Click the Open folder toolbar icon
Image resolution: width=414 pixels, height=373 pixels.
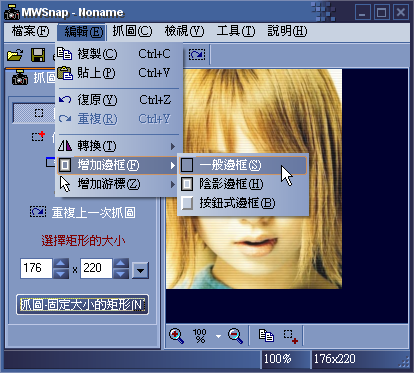15,55
